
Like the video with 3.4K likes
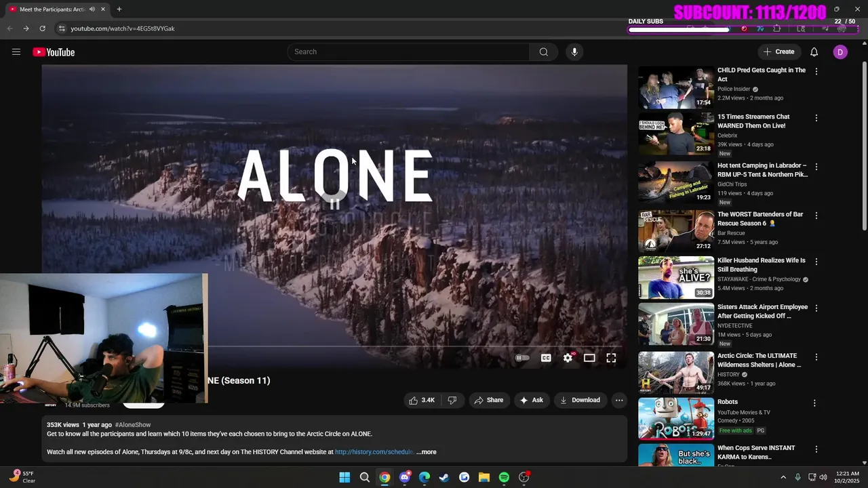click(422, 401)
